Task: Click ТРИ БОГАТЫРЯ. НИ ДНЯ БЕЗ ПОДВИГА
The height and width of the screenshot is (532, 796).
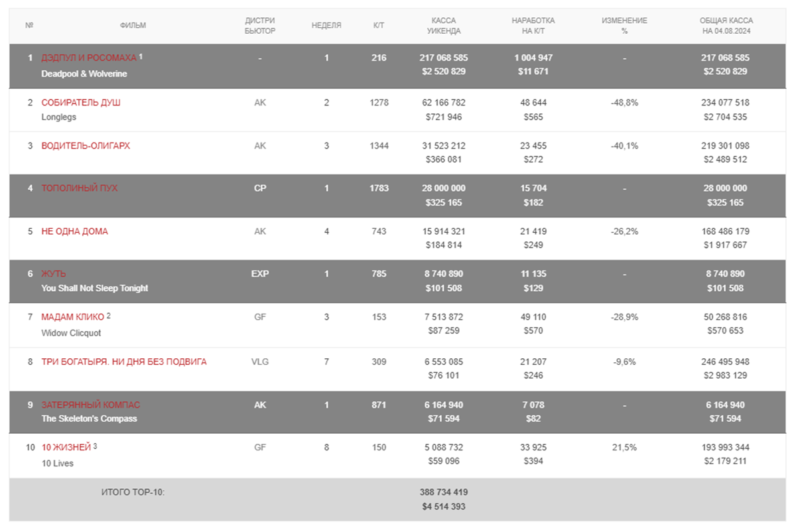Action: (x=123, y=362)
